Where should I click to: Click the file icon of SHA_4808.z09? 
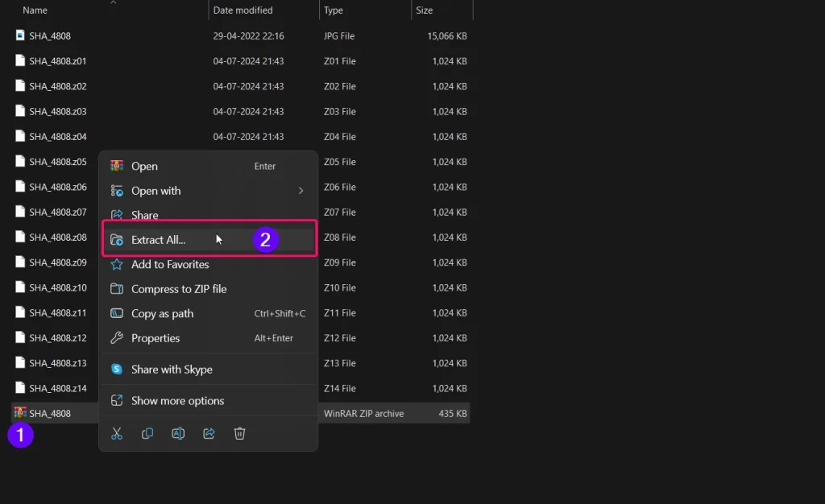pos(20,262)
